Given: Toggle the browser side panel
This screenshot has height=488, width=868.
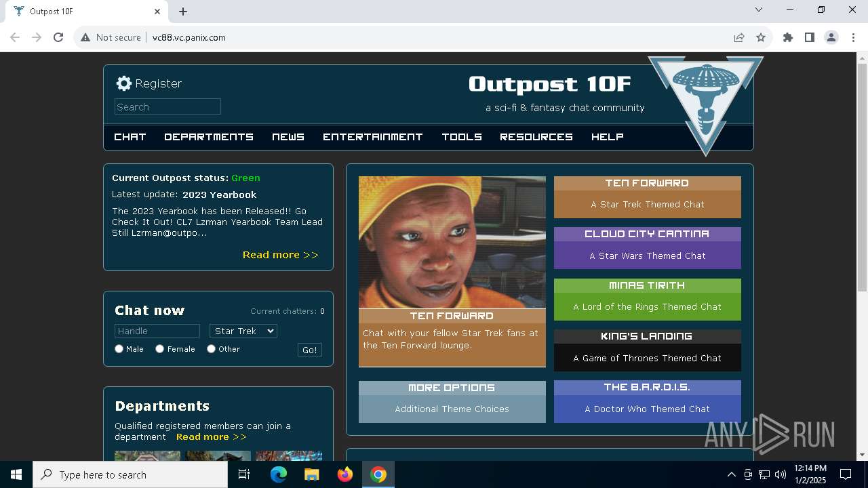Looking at the screenshot, I should coord(810,37).
